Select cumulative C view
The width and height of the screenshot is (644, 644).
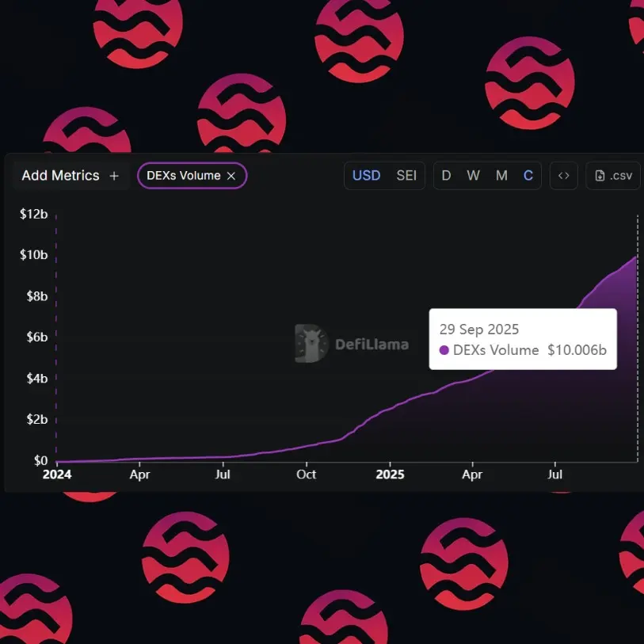pos(528,176)
